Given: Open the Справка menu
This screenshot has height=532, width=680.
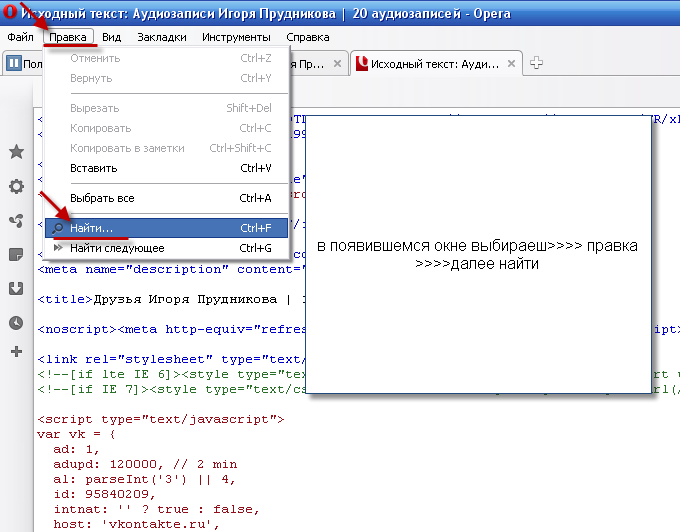Looking at the screenshot, I should 308,37.
